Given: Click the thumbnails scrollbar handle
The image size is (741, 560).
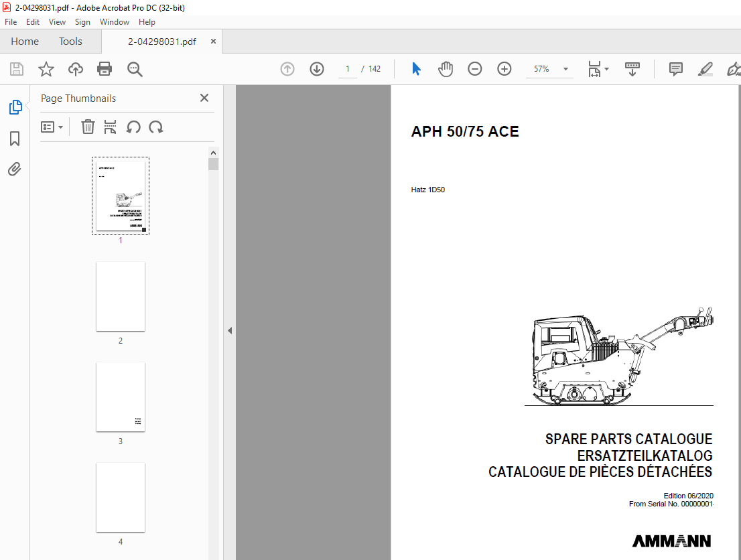Looking at the screenshot, I should click(213, 164).
